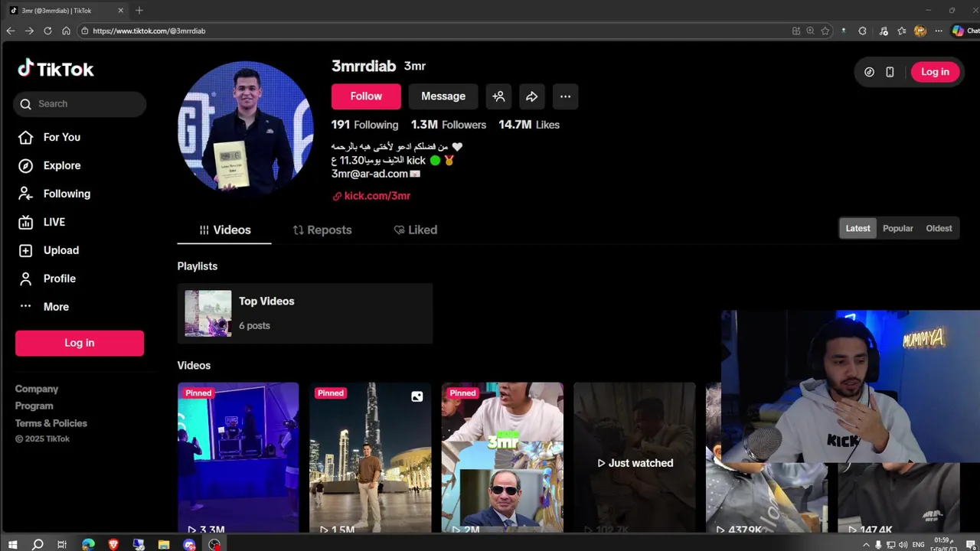This screenshot has height=551, width=980.
Task: Open Task View on taskbar
Action: 62,545
